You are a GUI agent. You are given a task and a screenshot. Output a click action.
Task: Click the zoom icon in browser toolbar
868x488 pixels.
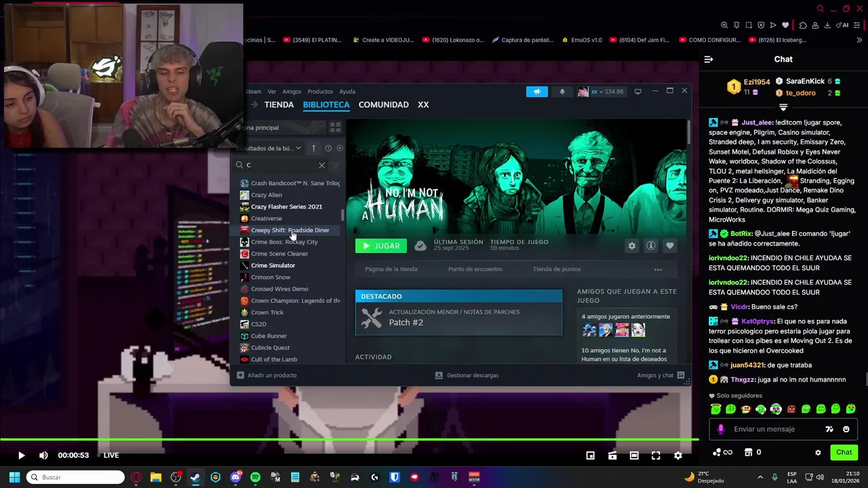click(724, 25)
